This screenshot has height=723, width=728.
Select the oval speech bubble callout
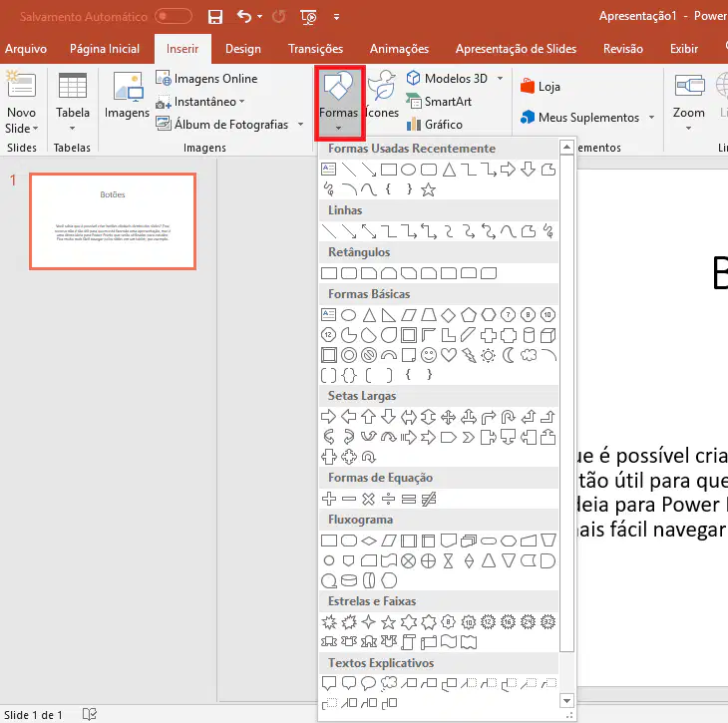(369, 683)
